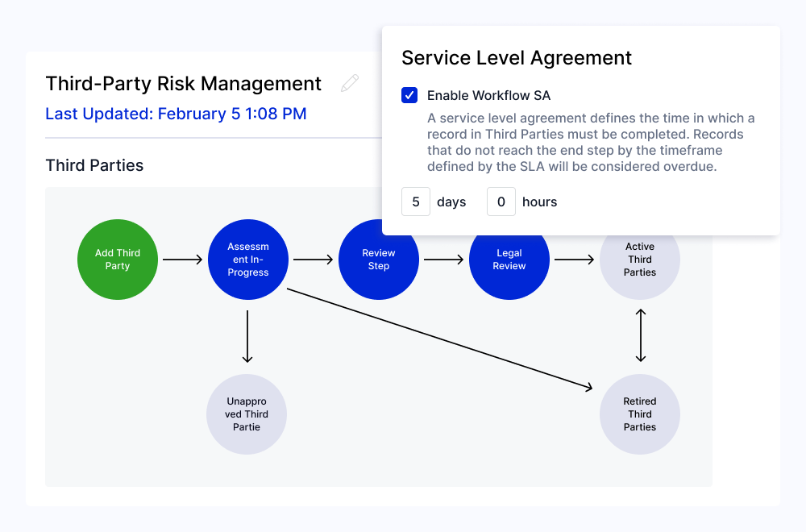Select the Retired Third Parties node
Image resolution: width=806 pixels, height=532 pixels.
pyautogui.click(x=640, y=414)
